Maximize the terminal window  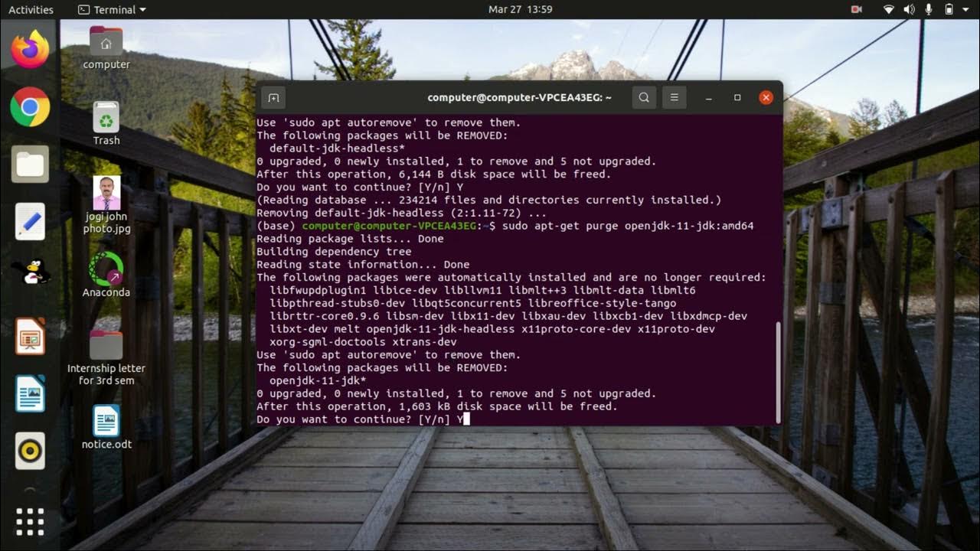(x=737, y=98)
